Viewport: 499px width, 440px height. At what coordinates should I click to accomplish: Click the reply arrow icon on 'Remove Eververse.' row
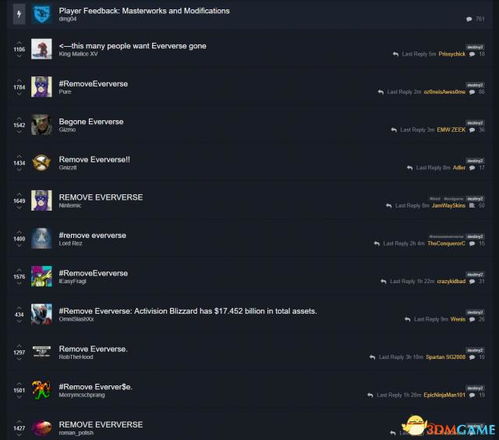(x=372, y=357)
